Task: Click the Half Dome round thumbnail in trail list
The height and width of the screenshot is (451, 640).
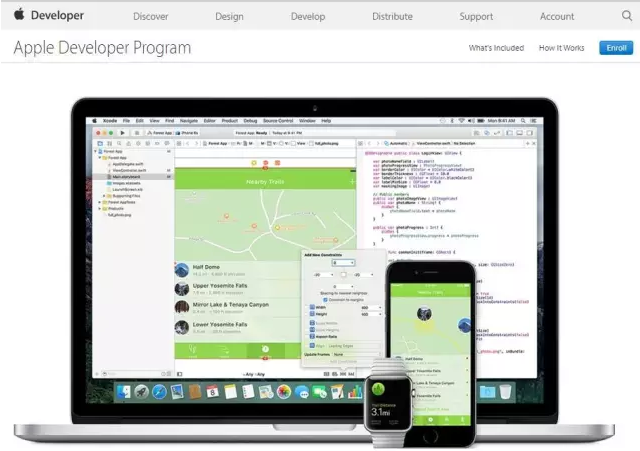Action: (x=182, y=270)
